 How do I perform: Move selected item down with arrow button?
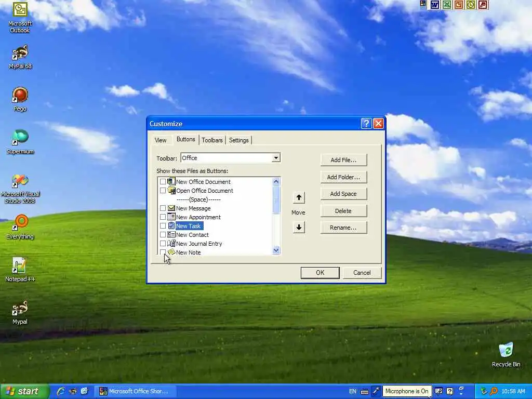coord(299,228)
